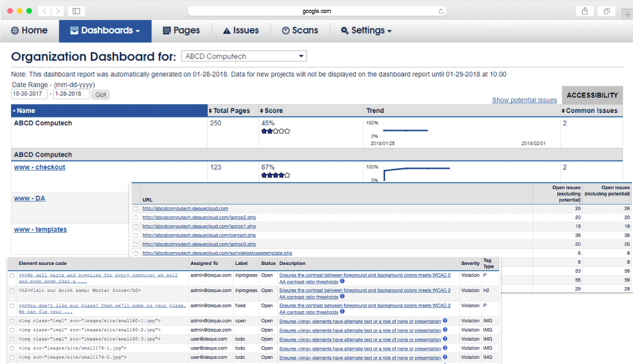Select the ACCESSIBILITY tab
The height and width of the screenshot is (364, 633).
[592, 95]
